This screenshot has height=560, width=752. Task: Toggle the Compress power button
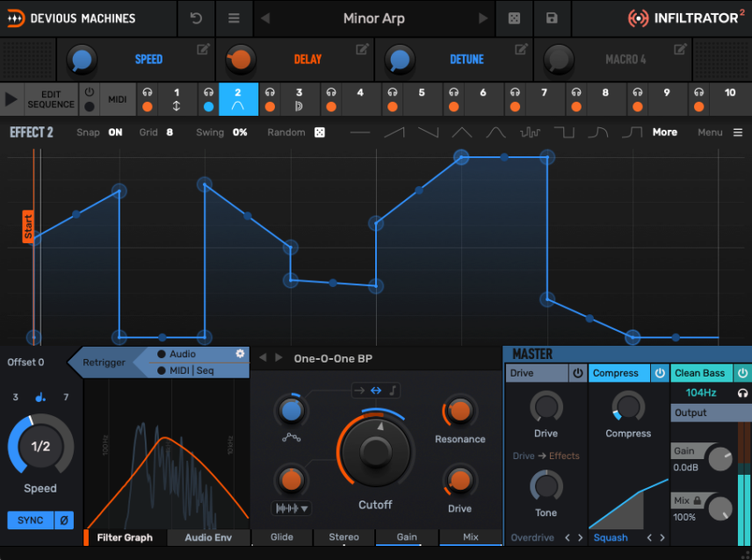click(660, 373)
